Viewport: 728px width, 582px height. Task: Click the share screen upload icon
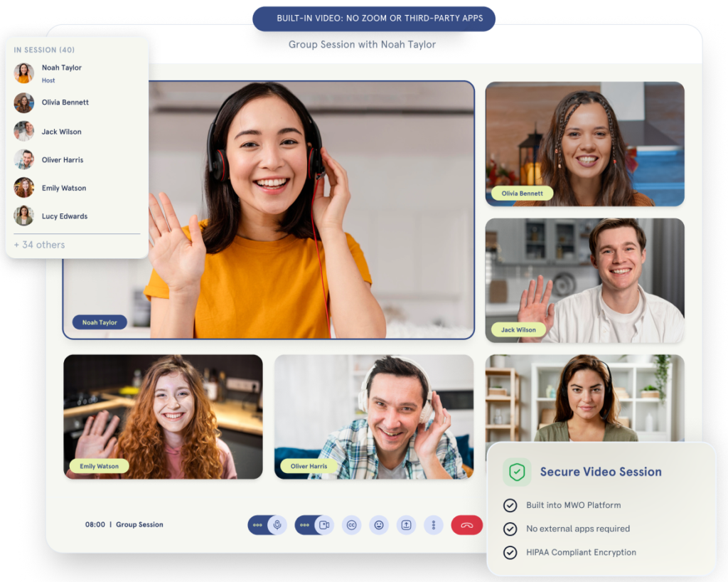tap(406, 525)
